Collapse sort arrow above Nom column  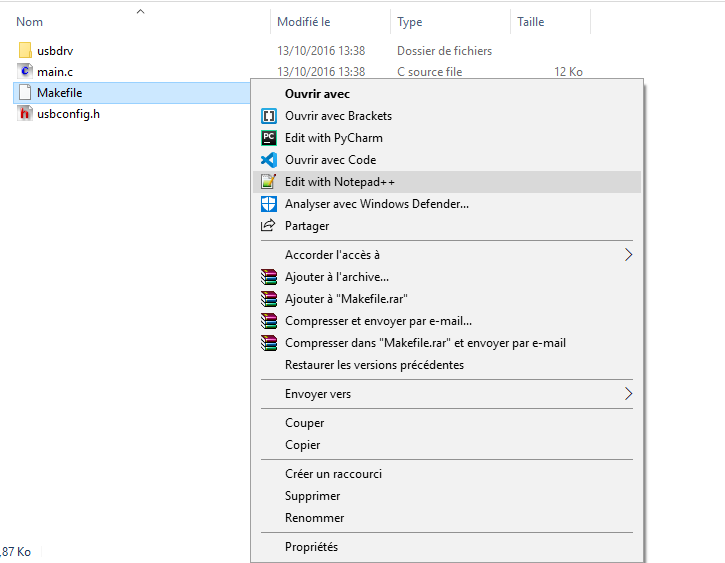click(x=140, y=11)
